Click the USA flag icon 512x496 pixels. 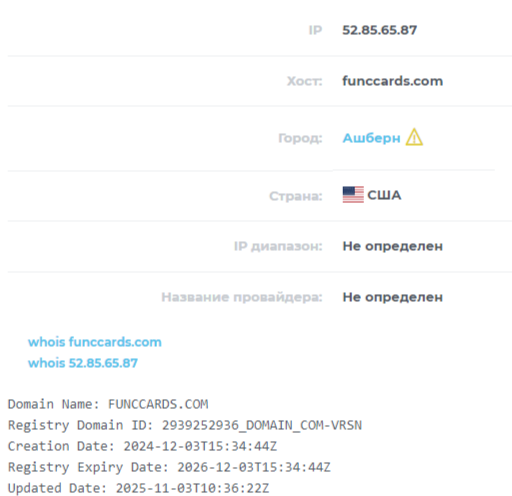coord(353,195)
